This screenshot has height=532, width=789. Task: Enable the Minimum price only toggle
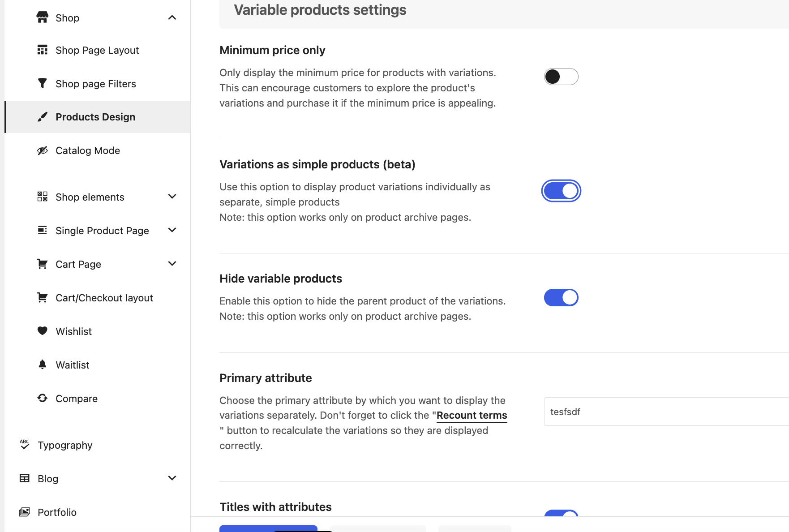coord(561,77)
